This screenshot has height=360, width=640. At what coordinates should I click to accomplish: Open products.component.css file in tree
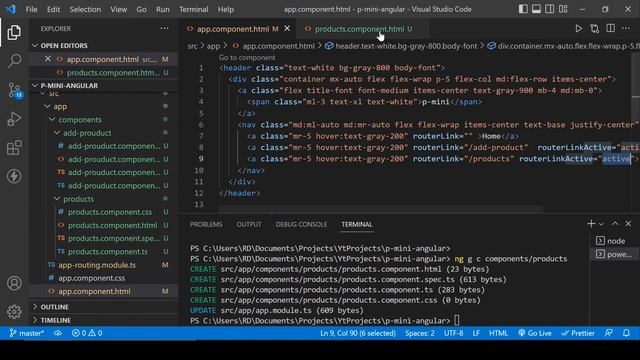(x=104, y=212)
